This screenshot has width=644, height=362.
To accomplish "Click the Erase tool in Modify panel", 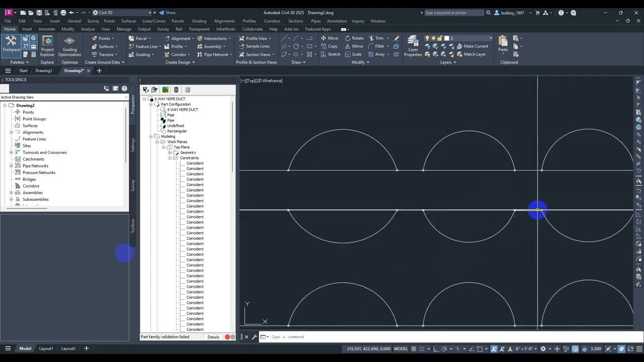I will tap(396, 38).
